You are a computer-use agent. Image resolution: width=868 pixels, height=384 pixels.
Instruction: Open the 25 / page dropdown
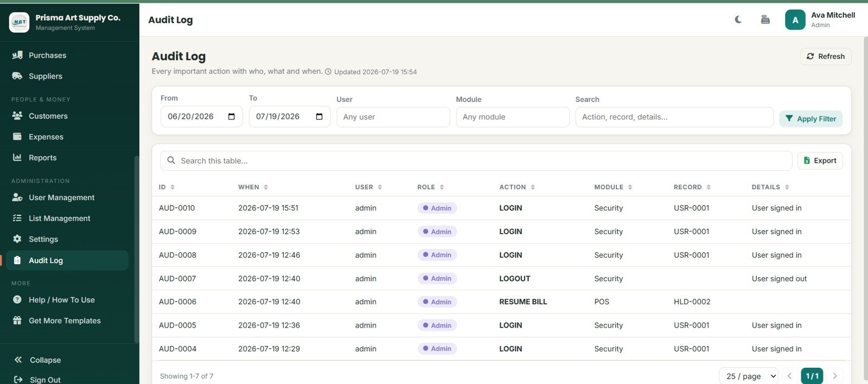point(749,376)
